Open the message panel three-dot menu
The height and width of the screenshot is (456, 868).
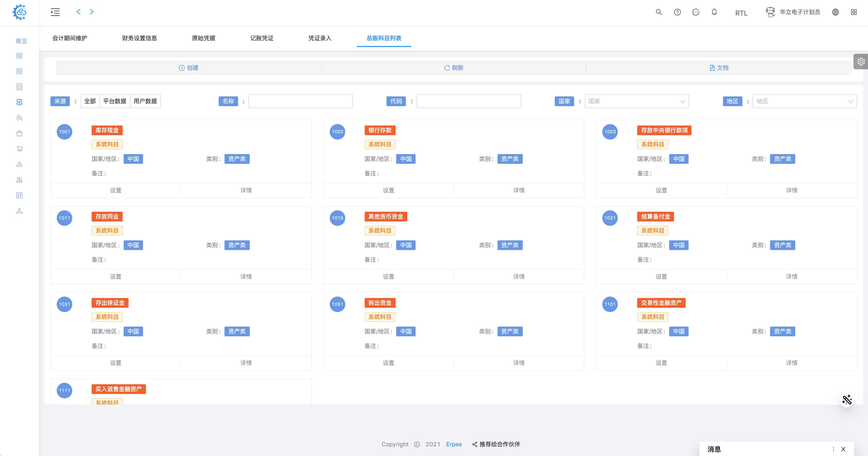pyautogui.click(x=833, y=449)
